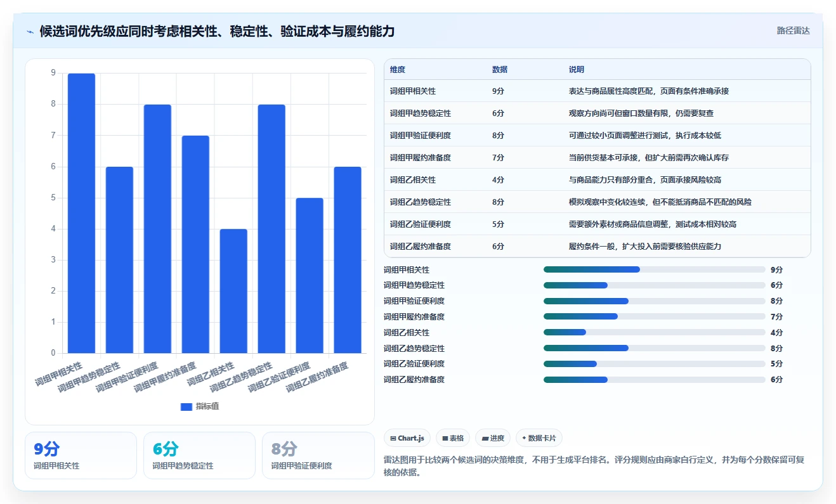The height and width of the screenshot is (504, 836).
Task: Click the chart bar for 词组甲相关性
Action: coord(81,213)
